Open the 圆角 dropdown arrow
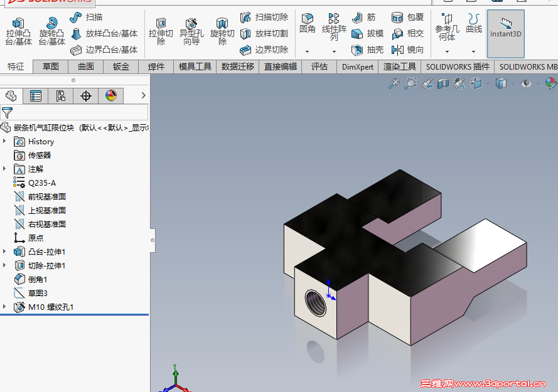The width and height of the screenshot is (558, 392). 307,51
